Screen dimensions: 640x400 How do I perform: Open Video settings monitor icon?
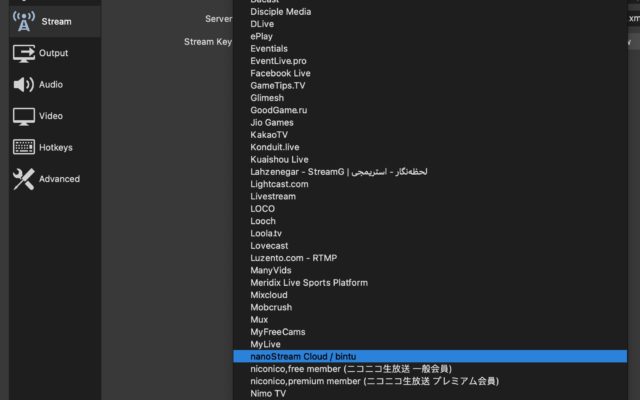point(24,116)
